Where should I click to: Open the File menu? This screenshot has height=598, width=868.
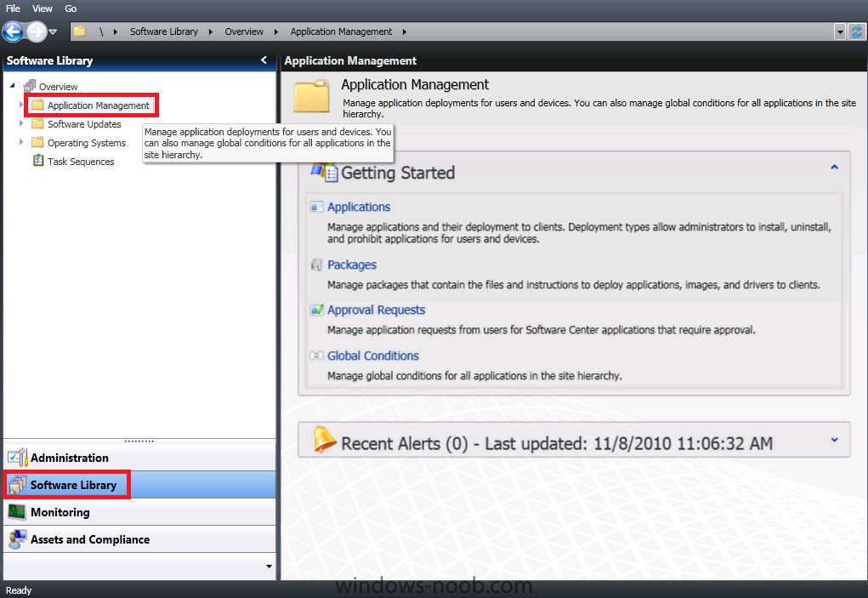pos(13,9)
